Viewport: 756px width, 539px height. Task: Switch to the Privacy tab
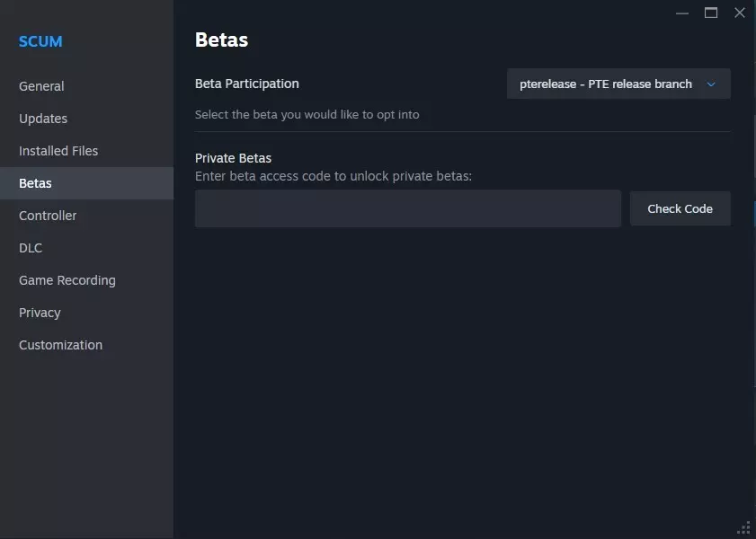40,313
